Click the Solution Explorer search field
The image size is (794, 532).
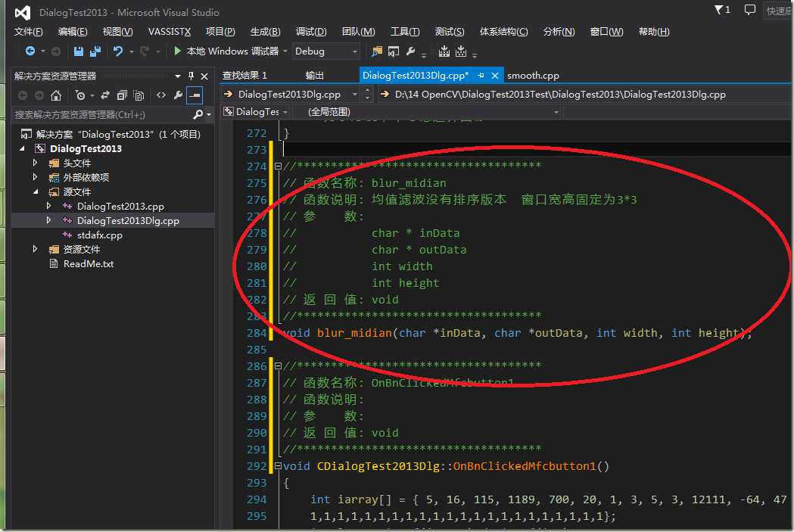[x=101, y=115]
